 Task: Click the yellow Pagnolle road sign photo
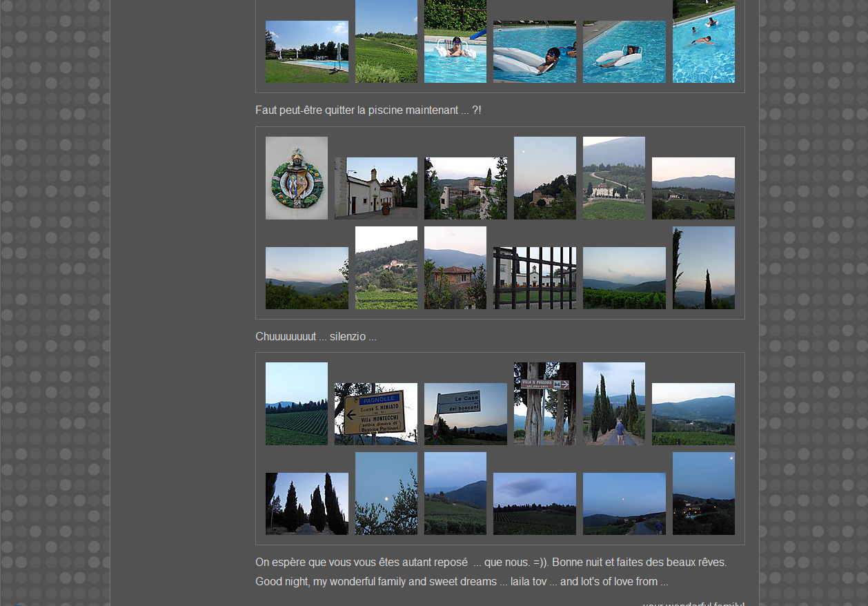pos(376,413)
